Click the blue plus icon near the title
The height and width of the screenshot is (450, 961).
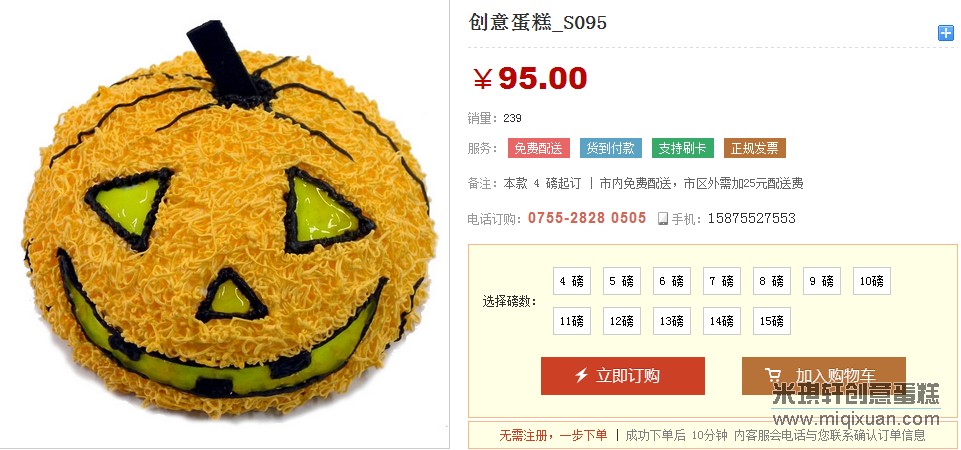click(946, 33)
